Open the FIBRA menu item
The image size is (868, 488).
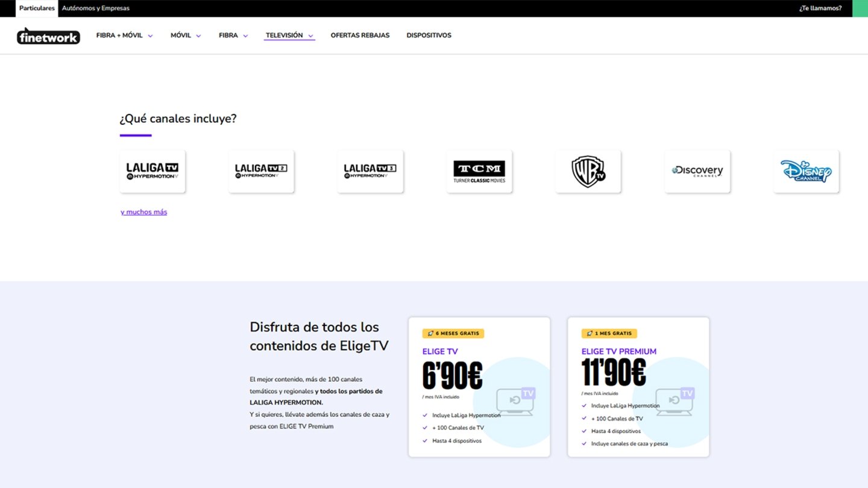228,36
